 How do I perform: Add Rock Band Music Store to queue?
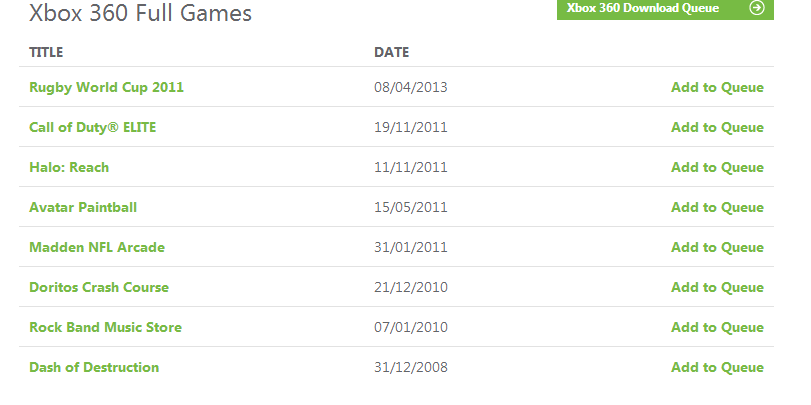click(x=717, y=327)
